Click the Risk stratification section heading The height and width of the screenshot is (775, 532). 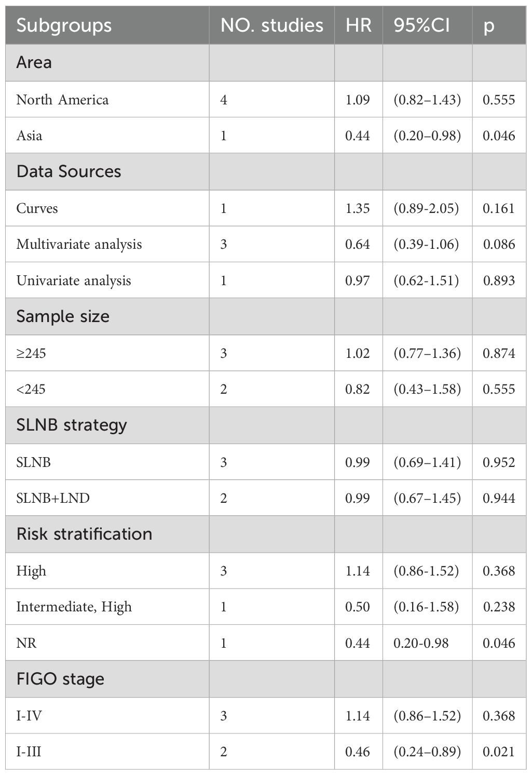point(84,534)
